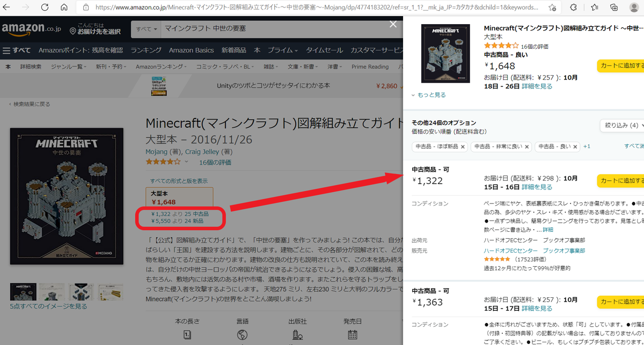
Task: Expand the 洋書 dropdown
Action: (x=335, y=67)
